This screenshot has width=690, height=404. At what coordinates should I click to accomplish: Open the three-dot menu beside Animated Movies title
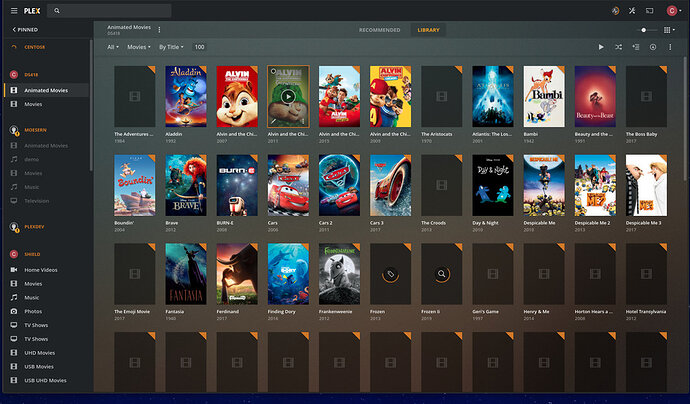click(x=159, y=30)
